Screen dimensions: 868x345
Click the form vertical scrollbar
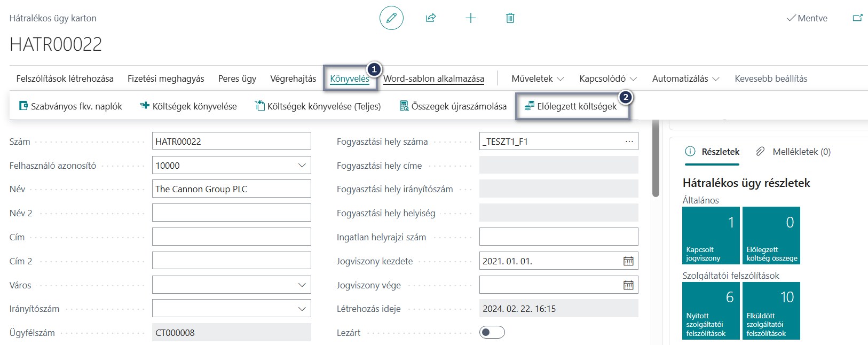click(x=656, y=159)
